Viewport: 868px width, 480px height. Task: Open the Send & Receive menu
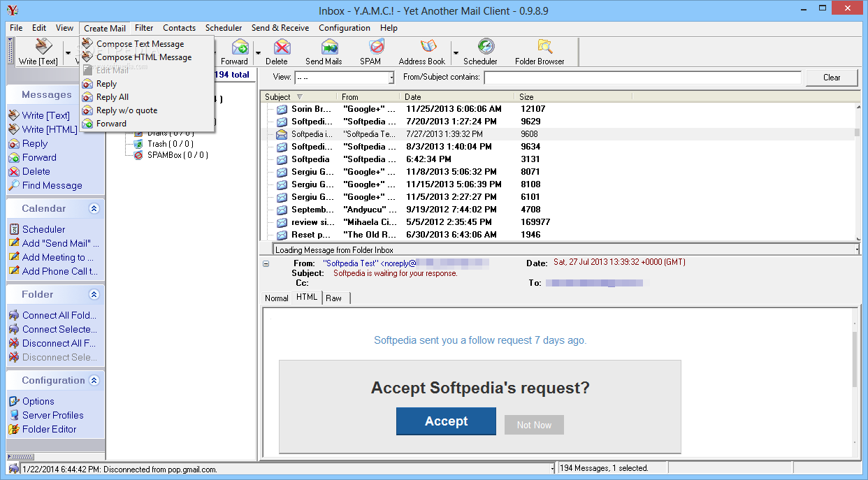(x=280, y=28)
